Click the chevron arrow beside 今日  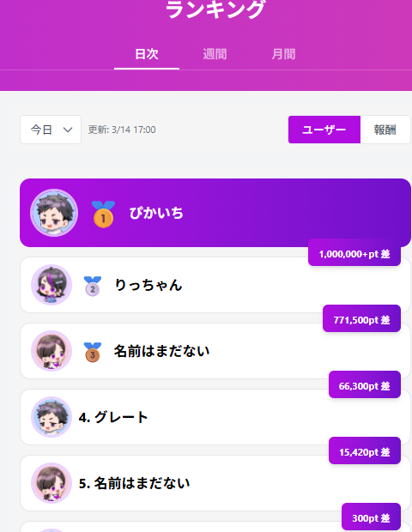click(68, 130)
